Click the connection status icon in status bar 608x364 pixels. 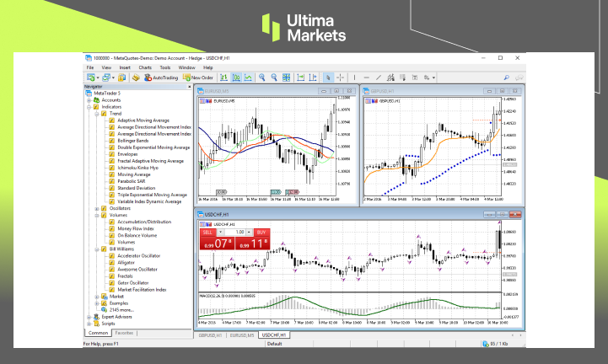click(486, 344)
